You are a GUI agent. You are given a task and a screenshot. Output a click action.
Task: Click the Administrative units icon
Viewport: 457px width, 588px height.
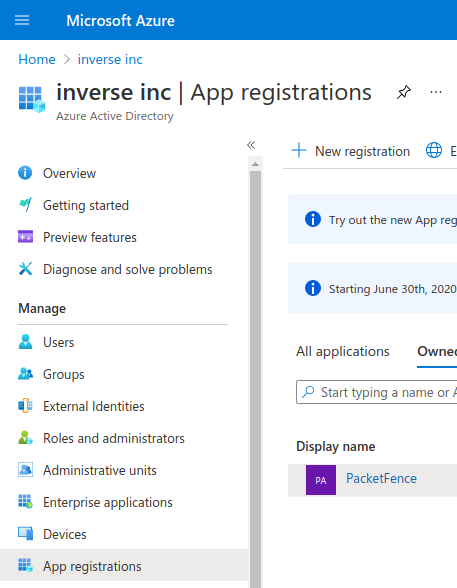[25, 470]
